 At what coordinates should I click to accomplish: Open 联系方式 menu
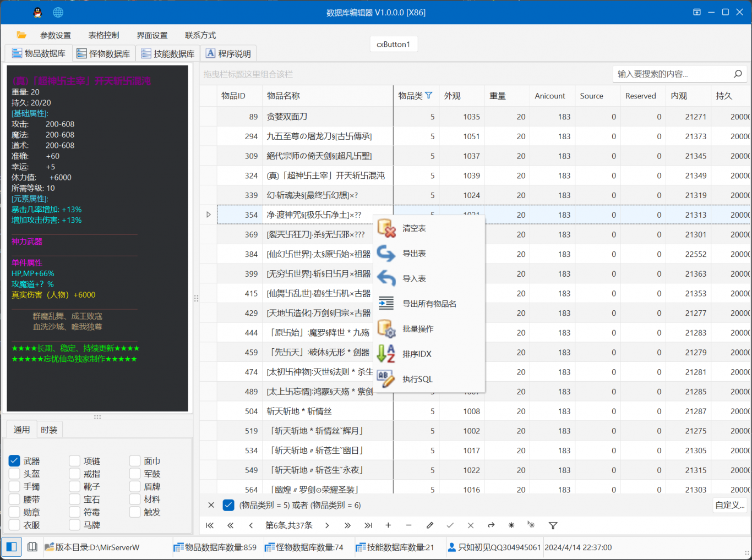(x=200, y=35)
